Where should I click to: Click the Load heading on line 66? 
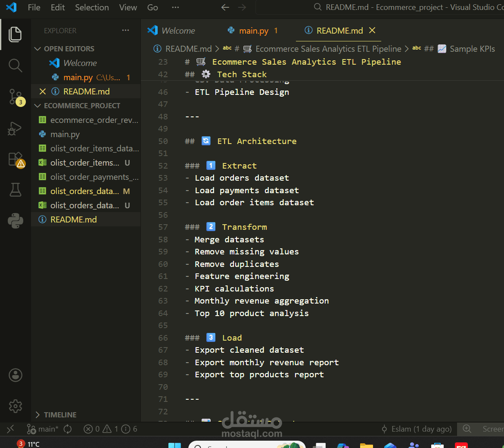point(213,338)
